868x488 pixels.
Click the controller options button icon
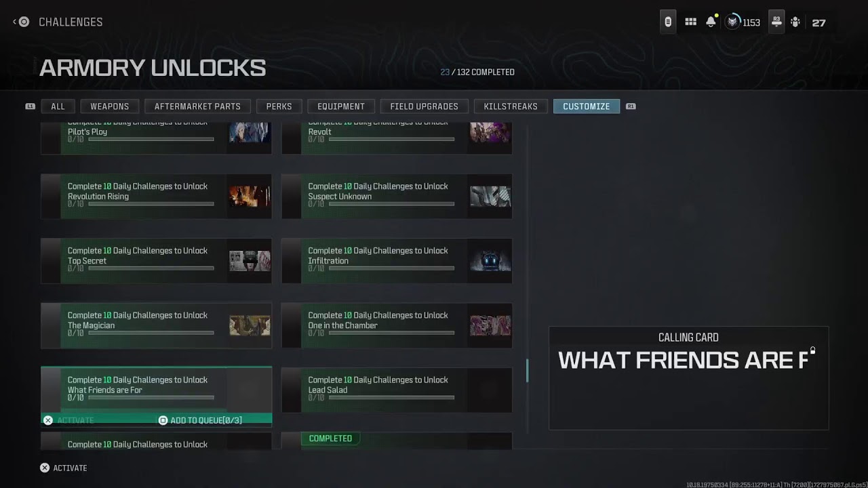click(x=668, y=22)
